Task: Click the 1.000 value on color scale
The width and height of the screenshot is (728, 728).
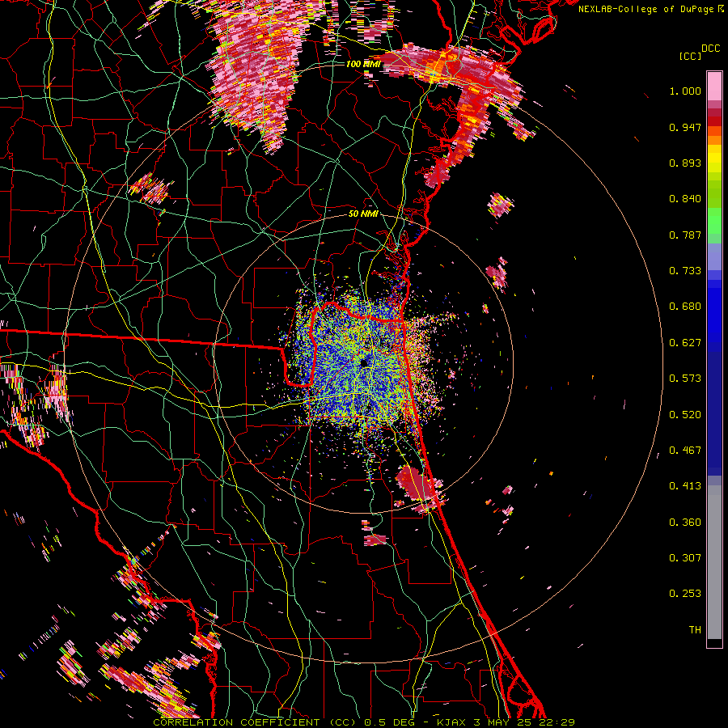Action: [x=685, y=91]
